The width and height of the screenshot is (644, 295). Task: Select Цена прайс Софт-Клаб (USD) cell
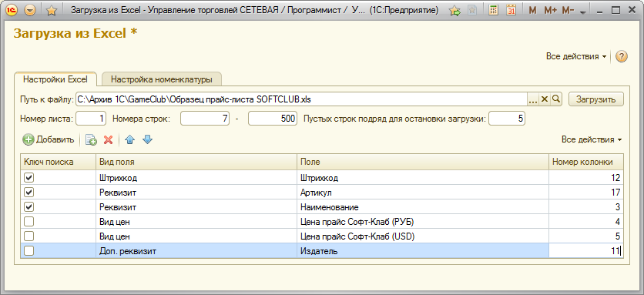tap(423, 236)
